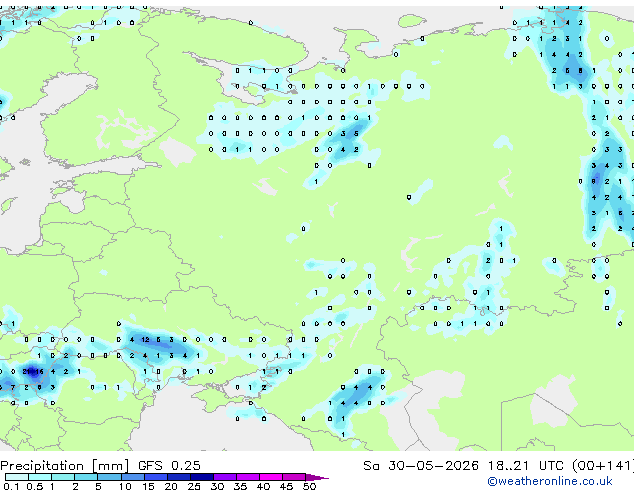Click the legend label '0.1'
Screen dimensions: 634x490
[x=11, y=486]
